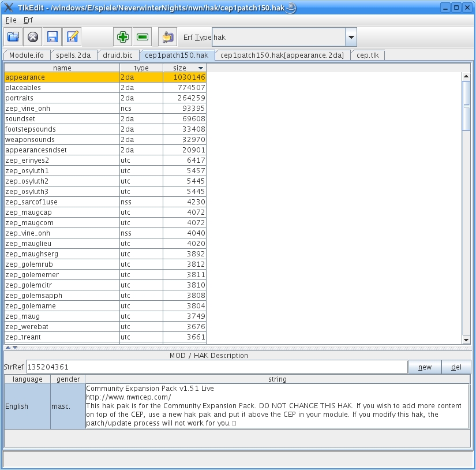
Task: Click the size column sort arrow
Action: (x=201, y=68)
